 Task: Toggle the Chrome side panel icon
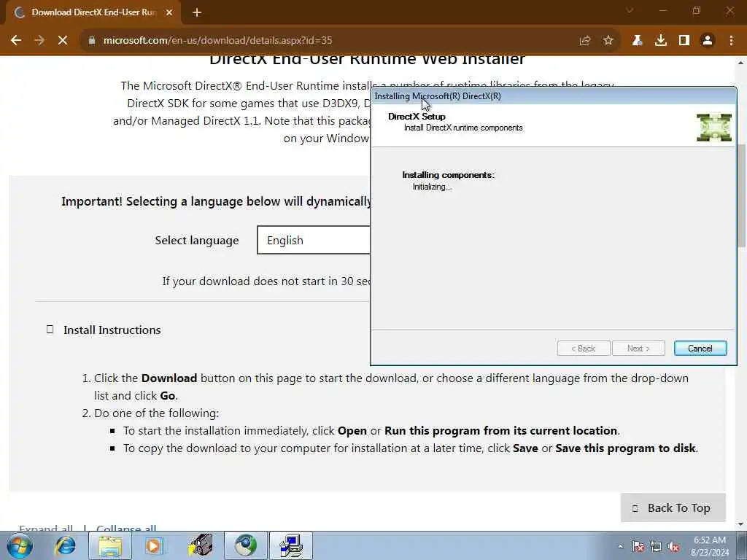click(684, 41)
